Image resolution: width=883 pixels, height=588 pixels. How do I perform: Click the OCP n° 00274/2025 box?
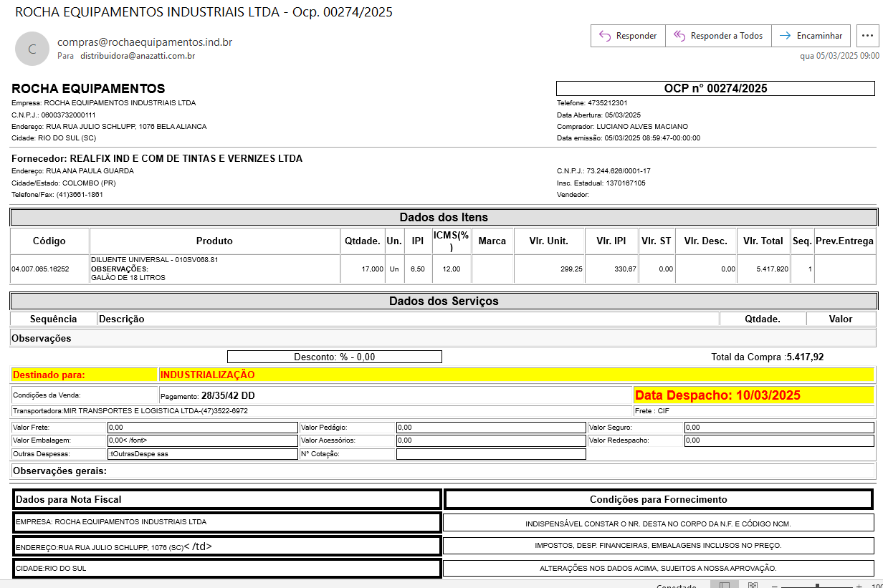click(x=715, y=89)
